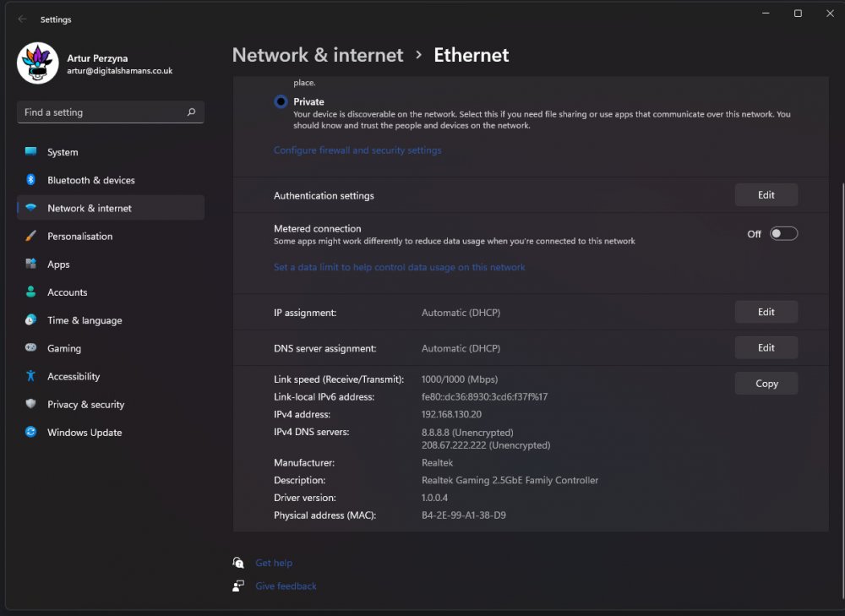Open Configure firewall and security settings link

coord(357,150)
